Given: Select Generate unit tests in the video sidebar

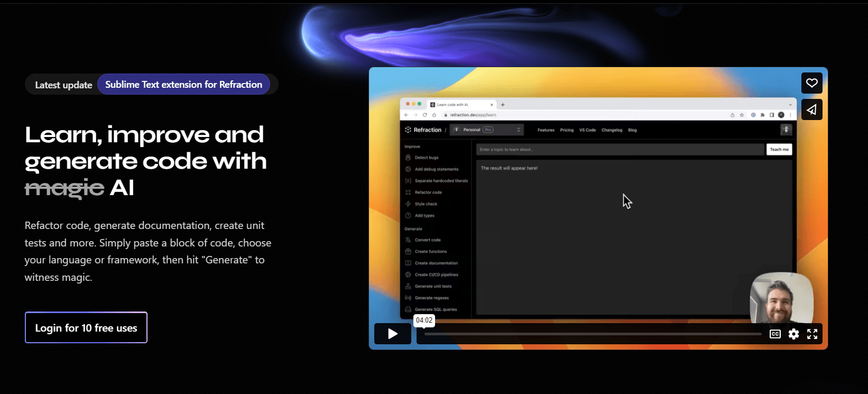Looking at the screenshot, I should click(x=433, y=287).
